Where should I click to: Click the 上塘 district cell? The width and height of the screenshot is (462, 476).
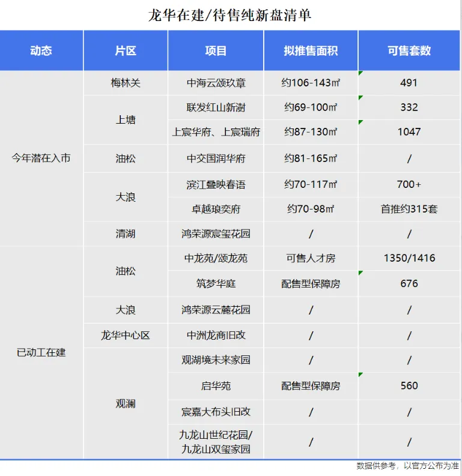click(x=126, y=120)
